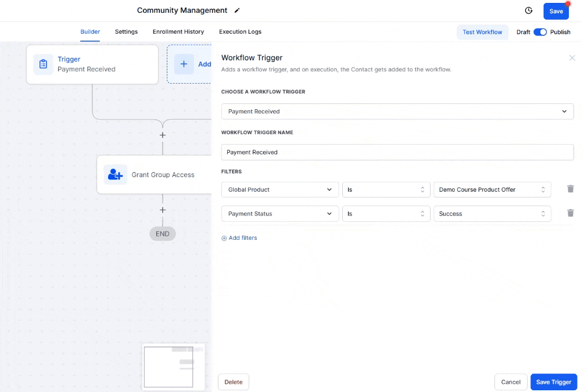Click the Delete trigger button

tap(234, 382)
